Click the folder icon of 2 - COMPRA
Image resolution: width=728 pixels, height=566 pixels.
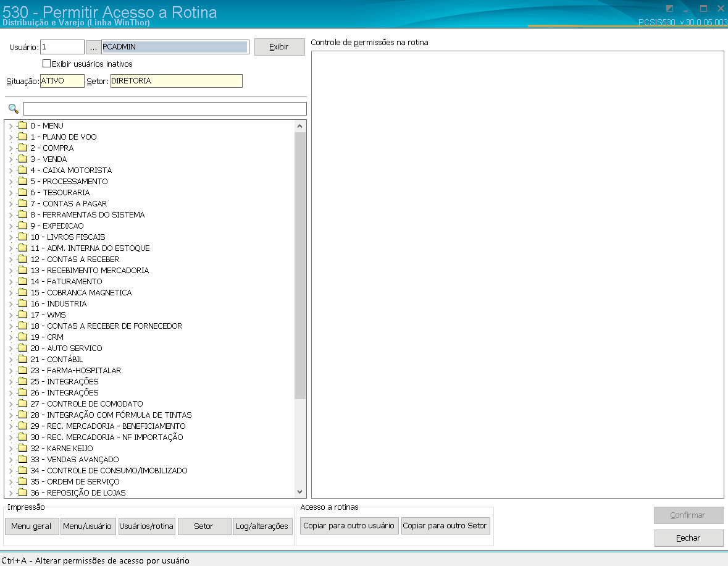(22, 148)
